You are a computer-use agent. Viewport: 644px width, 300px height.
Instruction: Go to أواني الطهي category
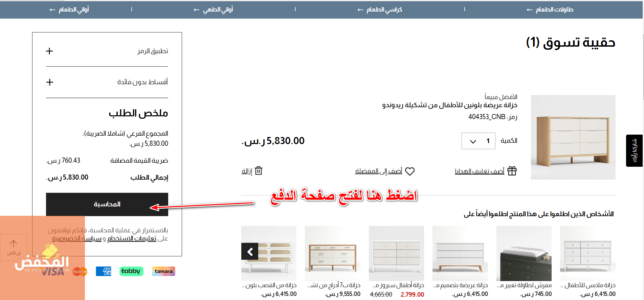click(214, 9)
